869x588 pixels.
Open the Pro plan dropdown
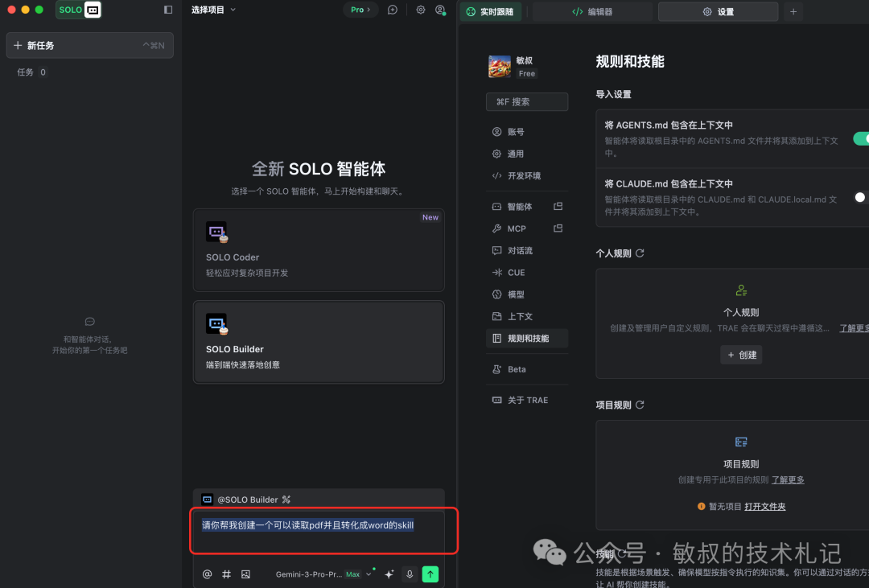[x=360, y=10]
